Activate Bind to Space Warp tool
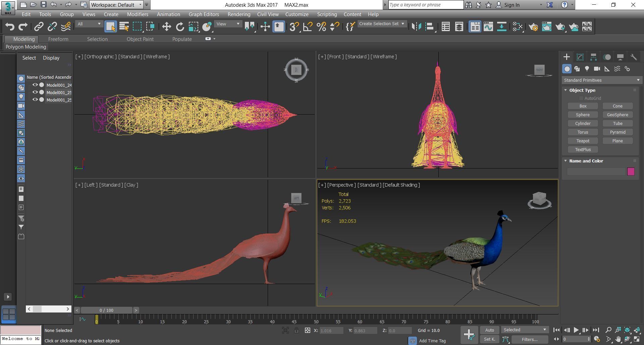This screenshot has width=644, height=345. (66, 26)
